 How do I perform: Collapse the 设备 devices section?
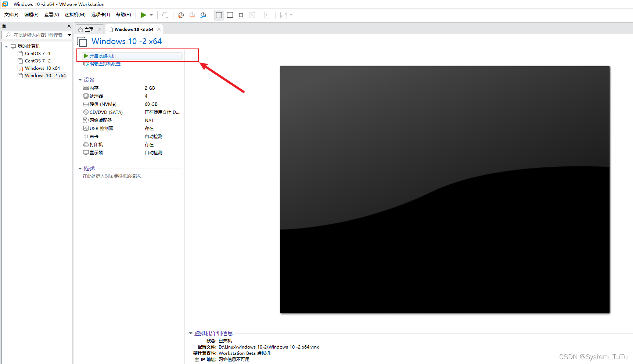tap(80, 80)
